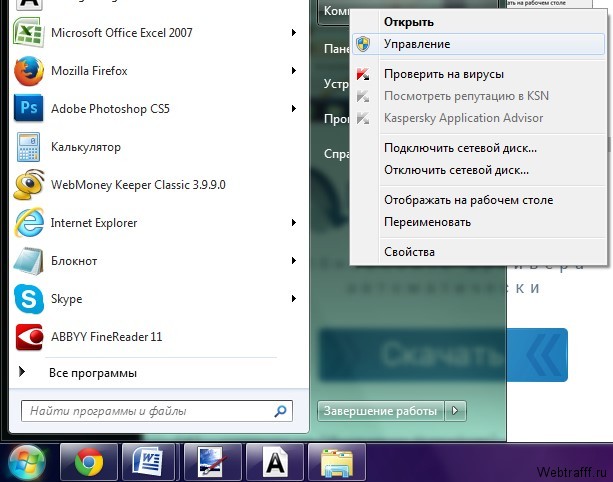Open shutdown options arrow
The height and width of the screenshot is (482, 613).
pos(455,411)
